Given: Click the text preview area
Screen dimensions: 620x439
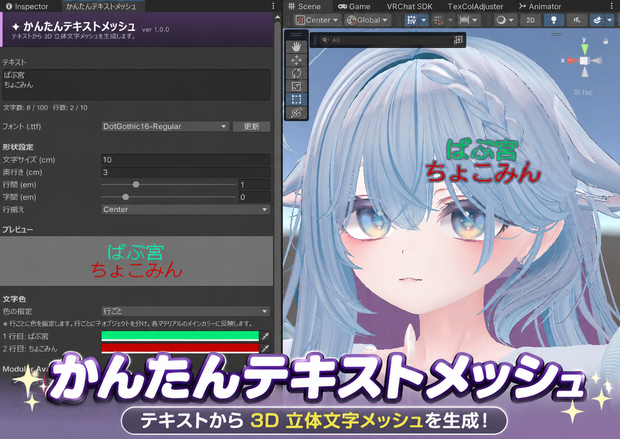Looking at the screenshot, I should [x=136, y=261].
